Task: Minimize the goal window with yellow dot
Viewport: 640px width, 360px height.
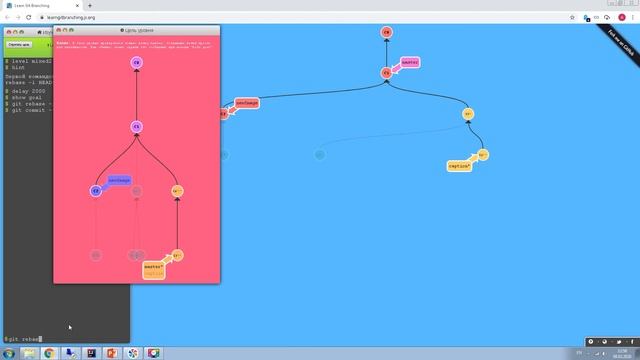Action: 65,30
